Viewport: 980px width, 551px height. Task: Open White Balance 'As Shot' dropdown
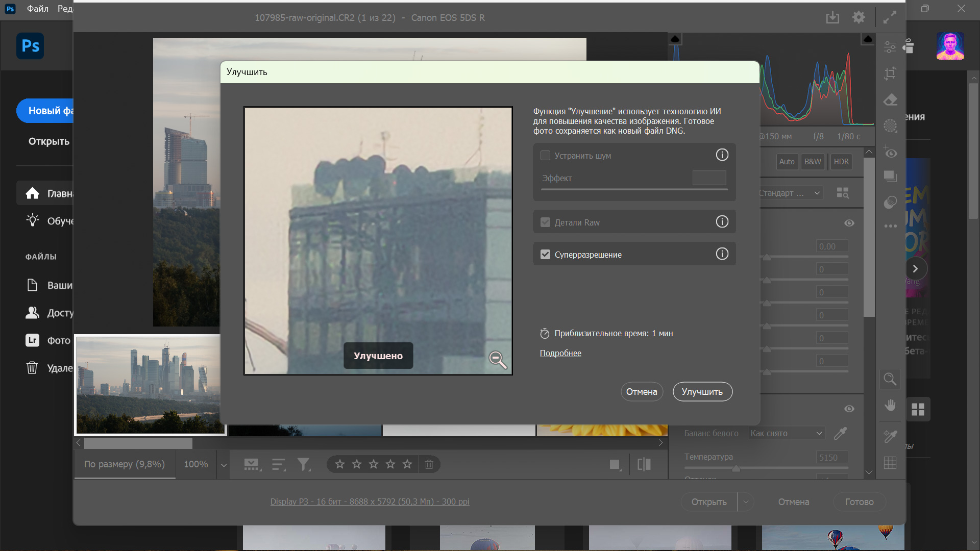tap(787, 433)
